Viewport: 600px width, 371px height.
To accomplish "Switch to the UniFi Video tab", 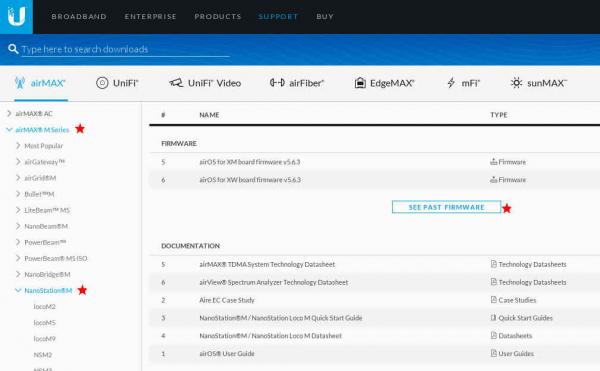I will pos(205,83).
